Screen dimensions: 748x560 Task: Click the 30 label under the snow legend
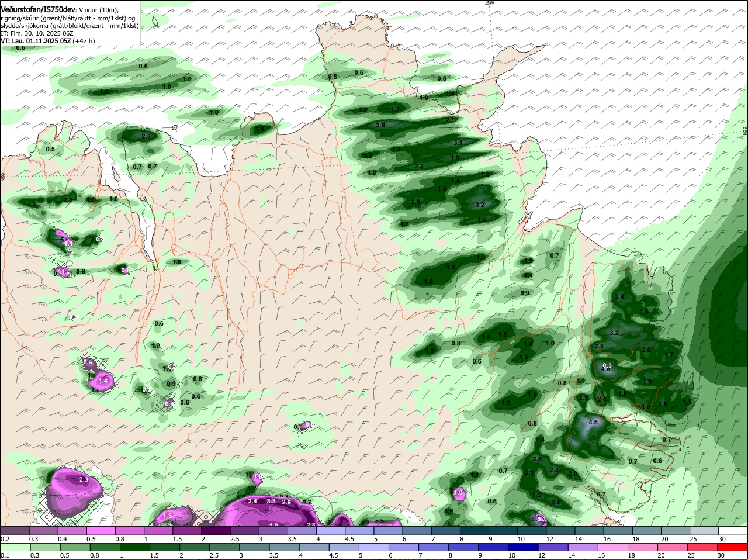click(x=722, y=539)
